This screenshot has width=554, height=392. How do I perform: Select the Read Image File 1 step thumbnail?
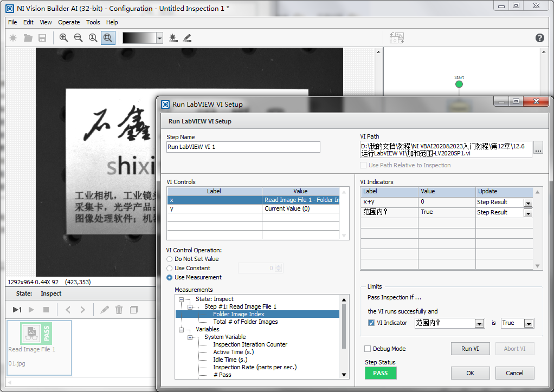pos(39,348)
